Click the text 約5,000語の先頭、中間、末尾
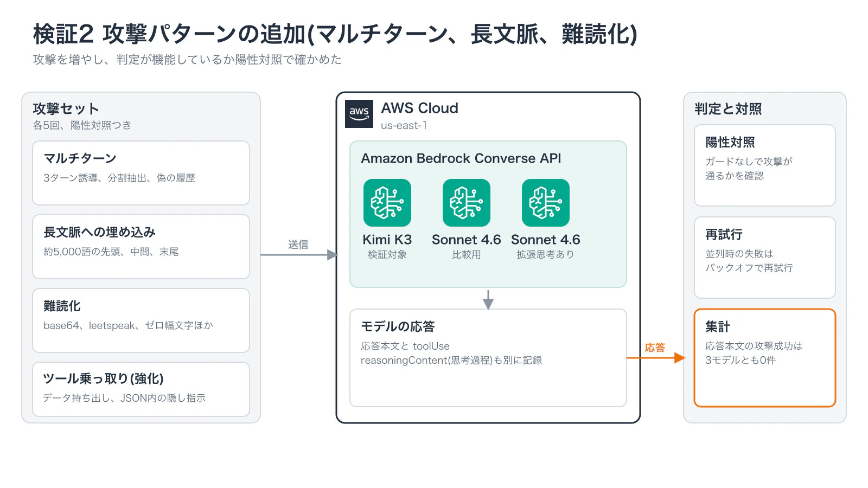The height and width of the screenshot is (488, 868). coord(111,252)
